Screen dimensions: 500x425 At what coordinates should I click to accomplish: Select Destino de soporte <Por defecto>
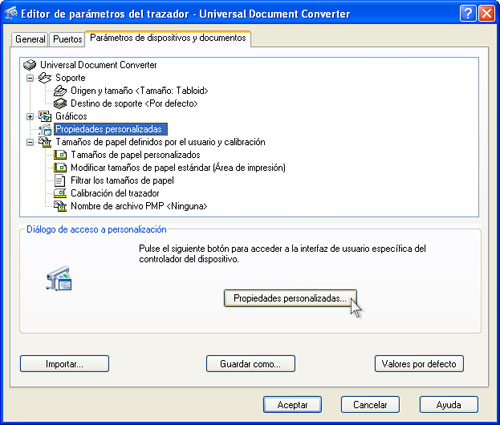[x=134, y=103]
